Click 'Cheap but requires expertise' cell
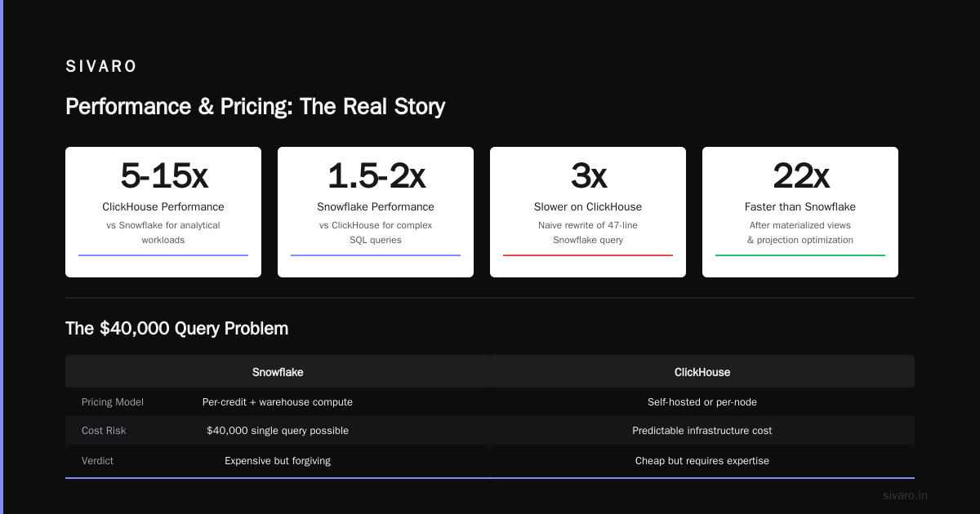Image resolution: width=980 pixels, height=514 pixels. click(702, 461)
